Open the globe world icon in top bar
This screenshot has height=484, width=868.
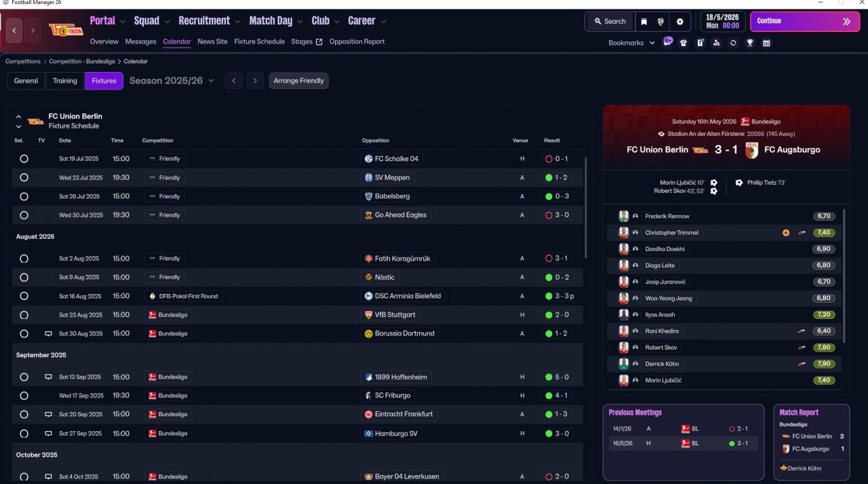click(661, 22)
